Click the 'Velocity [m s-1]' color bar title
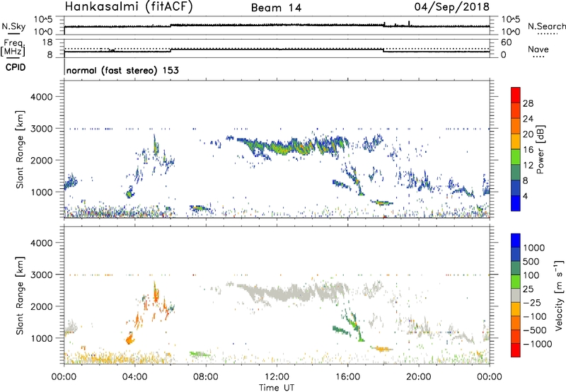Viewport: 566px width, 392px height. tap(559, 295)
